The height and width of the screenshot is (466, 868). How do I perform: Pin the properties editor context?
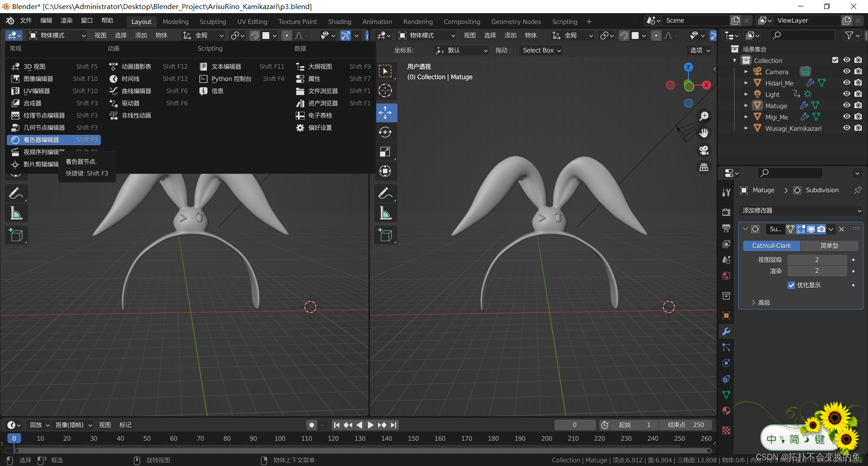(x=857, y=190)
